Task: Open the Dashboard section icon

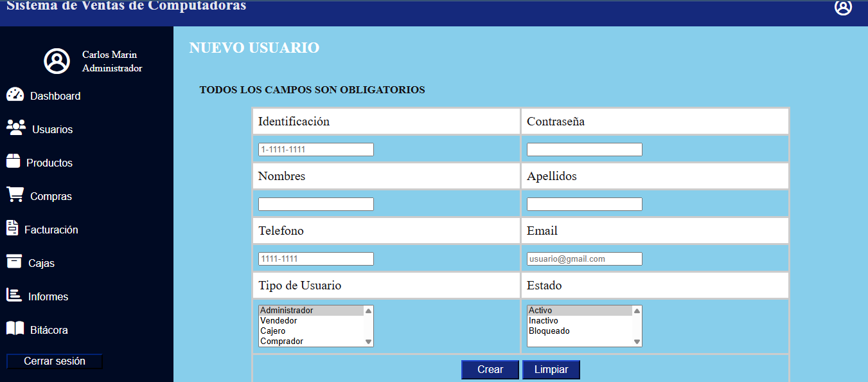Action: point(15,95)
